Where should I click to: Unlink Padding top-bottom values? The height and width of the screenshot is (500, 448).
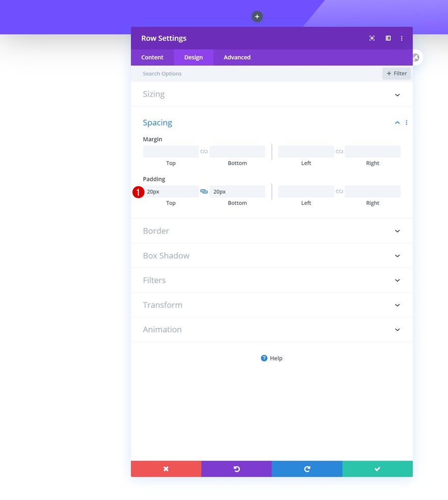click(x=204, y=191)
